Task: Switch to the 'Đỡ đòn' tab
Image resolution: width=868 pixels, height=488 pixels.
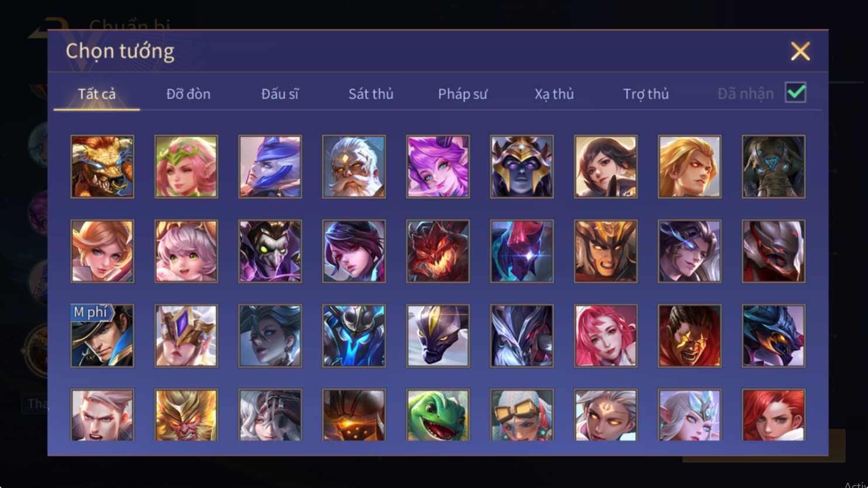Action: coord(188,94)
